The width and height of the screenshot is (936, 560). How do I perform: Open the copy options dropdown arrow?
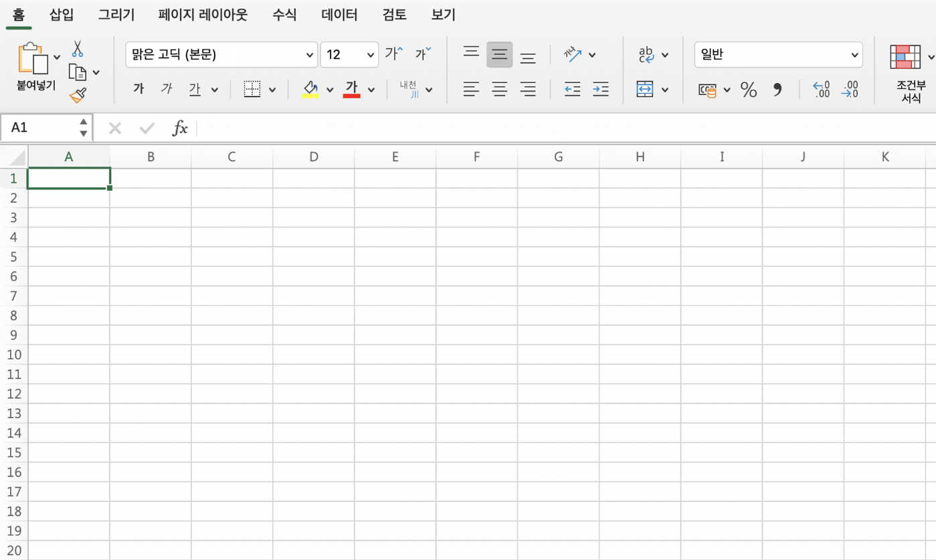96,72
